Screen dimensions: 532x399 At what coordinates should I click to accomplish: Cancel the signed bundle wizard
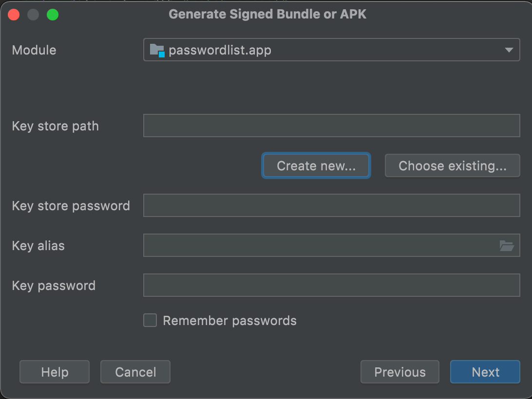tap(135, 372)
